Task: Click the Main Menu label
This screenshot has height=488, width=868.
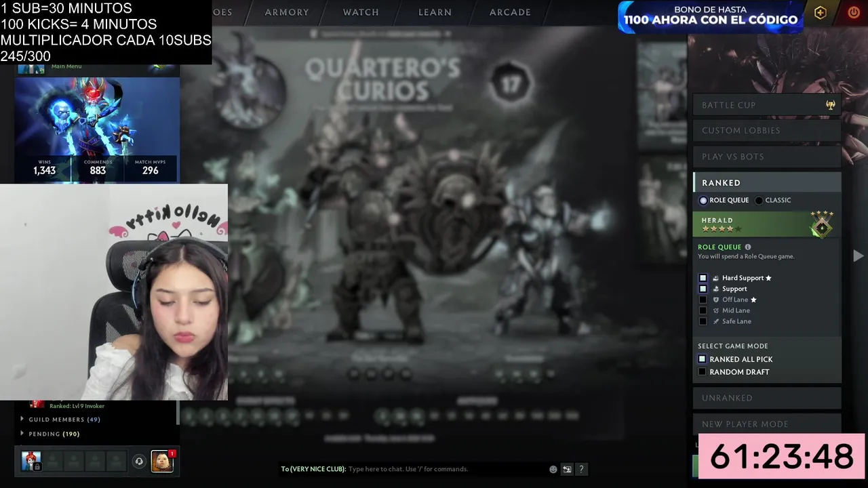Action: [x=66, y=66]
